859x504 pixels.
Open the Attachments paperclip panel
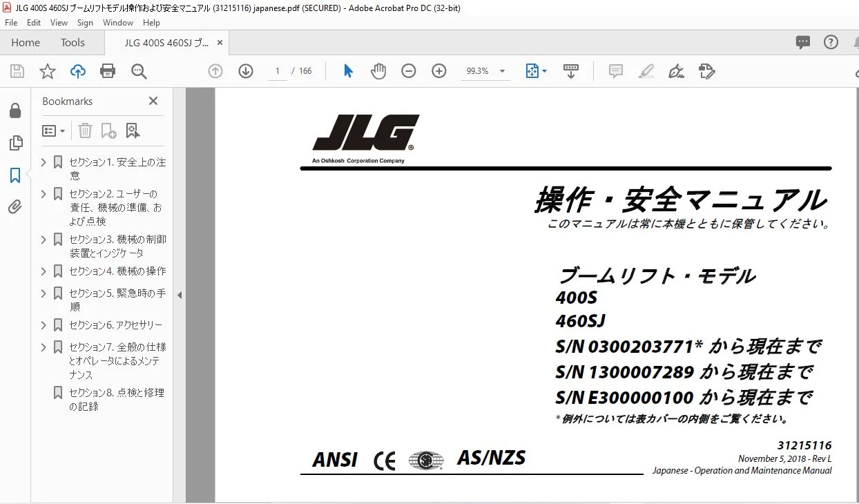[15, 207]
